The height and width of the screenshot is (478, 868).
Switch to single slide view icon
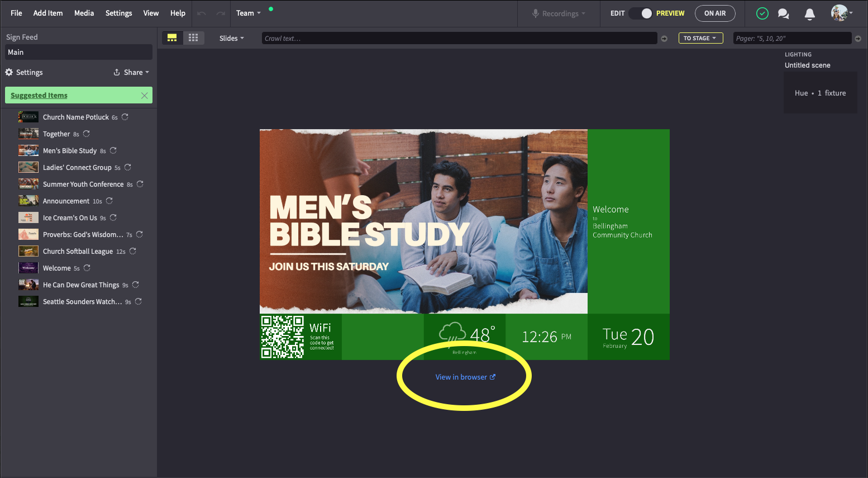tap(172, 38)
